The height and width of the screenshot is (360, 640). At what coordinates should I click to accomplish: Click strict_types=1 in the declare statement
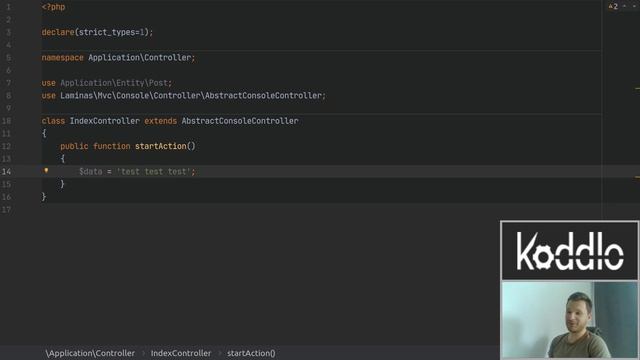click(x=111, y=32)
